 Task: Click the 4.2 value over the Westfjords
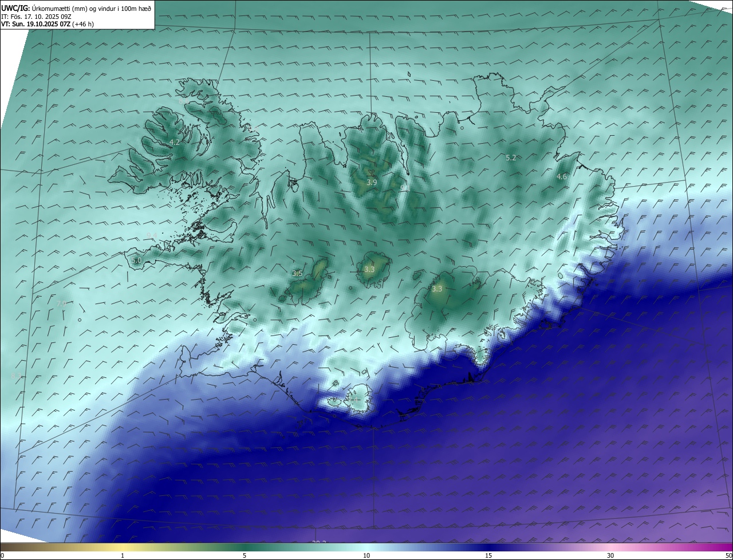(175, 143)
